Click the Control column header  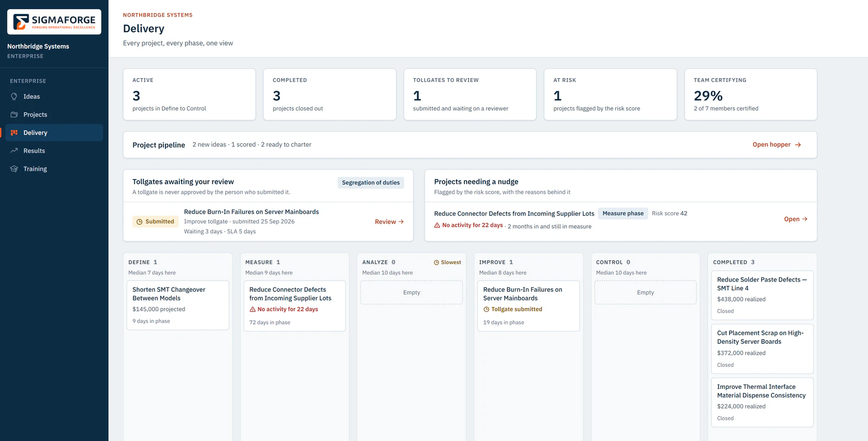point(613,263)
